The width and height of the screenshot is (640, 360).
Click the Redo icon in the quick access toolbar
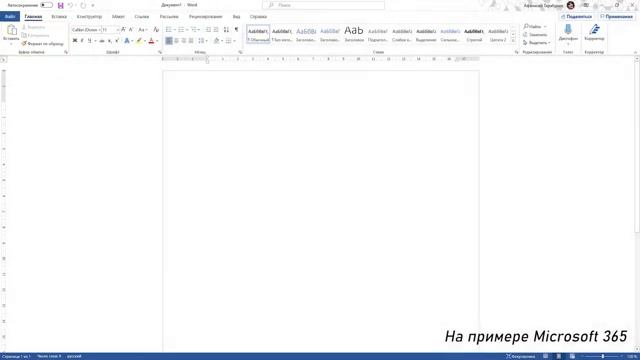tap(83, 5)
